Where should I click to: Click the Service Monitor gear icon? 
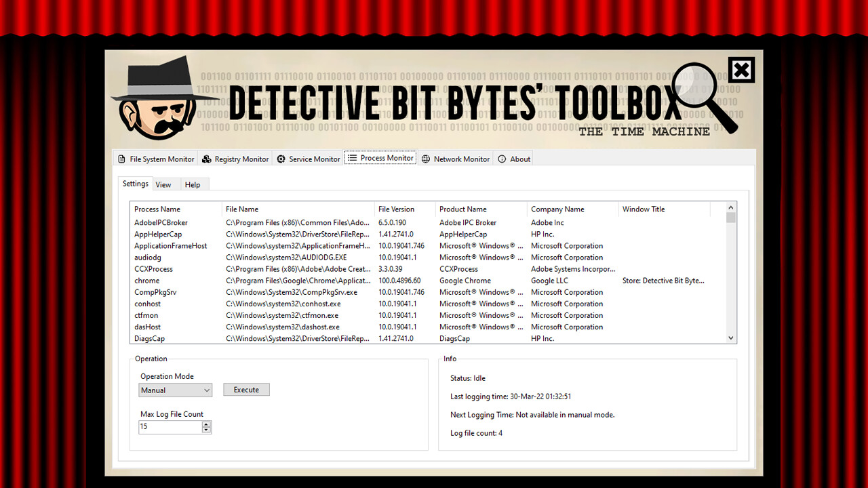click(281, 159)
